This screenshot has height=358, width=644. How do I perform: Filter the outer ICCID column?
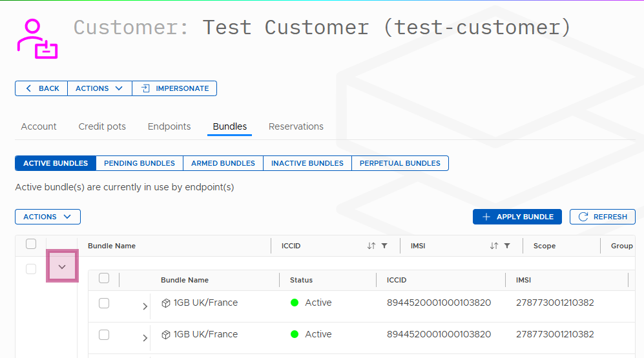[x=384, y=246]
